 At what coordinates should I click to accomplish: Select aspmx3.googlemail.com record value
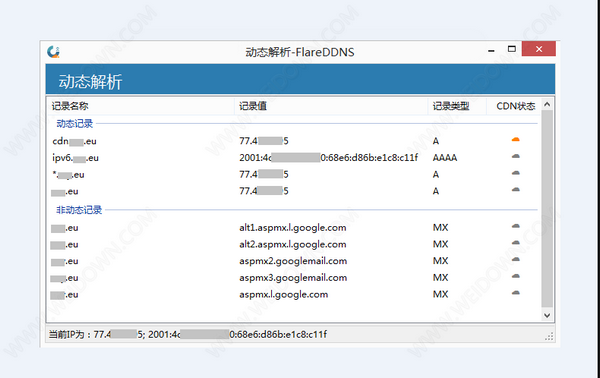coord(293,278)
